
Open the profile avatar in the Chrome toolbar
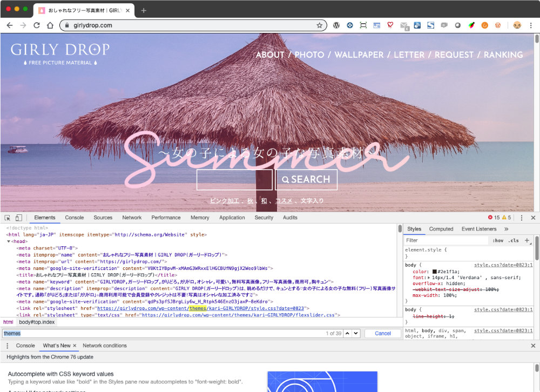coord(517,25)
